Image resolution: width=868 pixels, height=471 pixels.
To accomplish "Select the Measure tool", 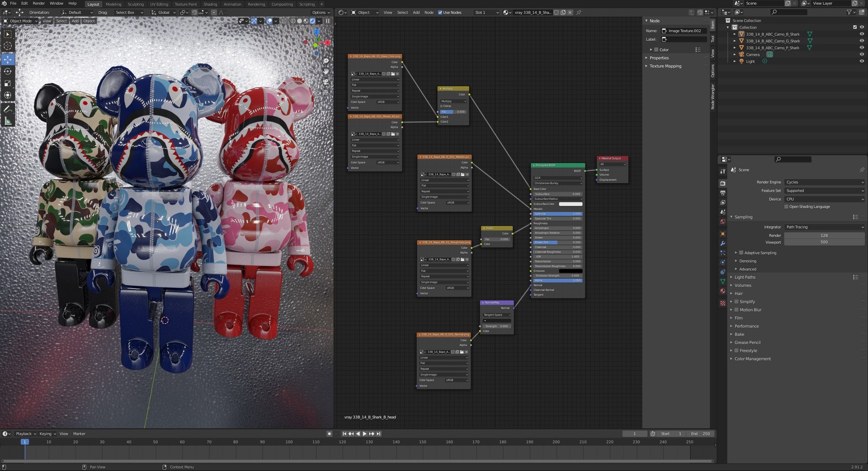I will [8, 121].
